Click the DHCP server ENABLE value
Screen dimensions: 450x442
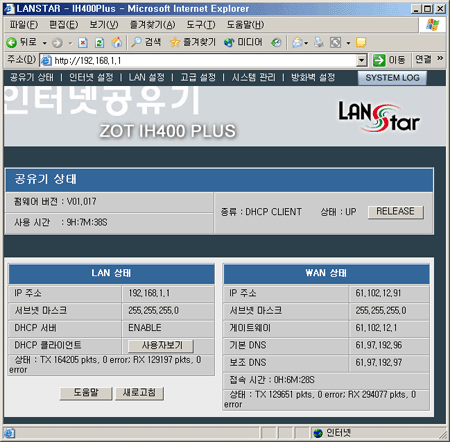click(145, 328)
